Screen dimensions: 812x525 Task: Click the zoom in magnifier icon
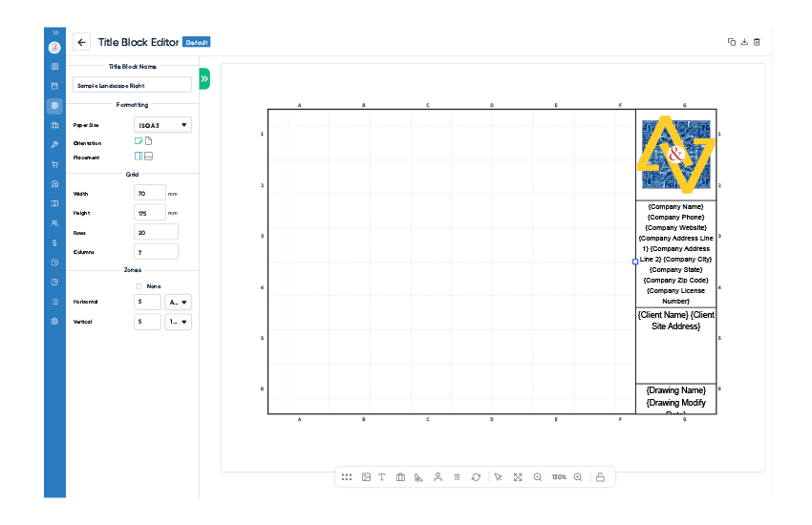[x=578, y=477]
